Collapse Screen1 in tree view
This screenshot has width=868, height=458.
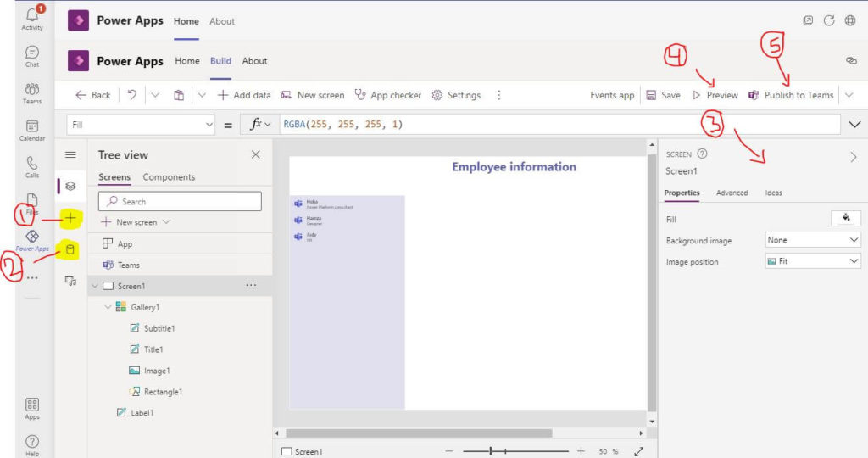point(95,286)
